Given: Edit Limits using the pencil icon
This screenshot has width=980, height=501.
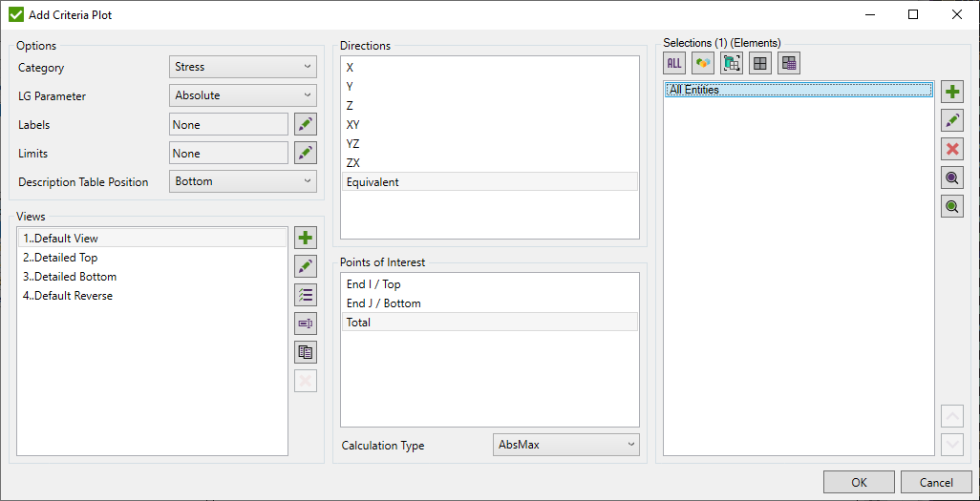Looking at the screenshot, I should [306, 153].
